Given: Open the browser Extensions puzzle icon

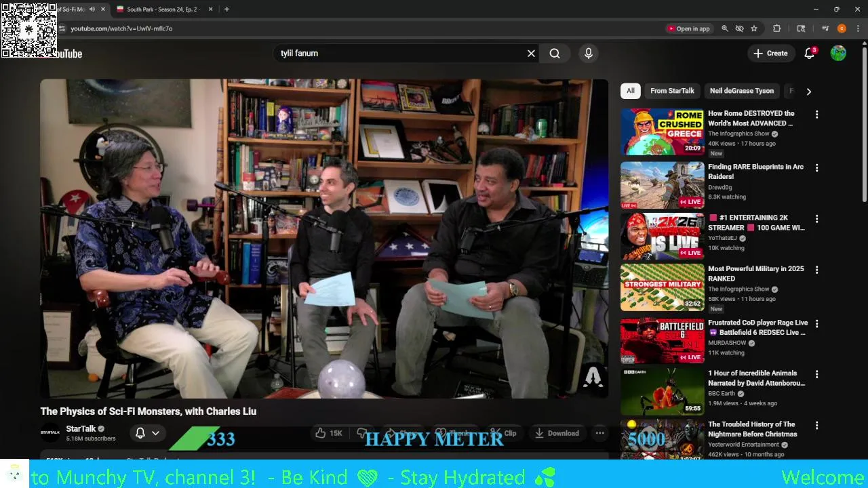Looking at the screenshot, I should pos(777,28).
